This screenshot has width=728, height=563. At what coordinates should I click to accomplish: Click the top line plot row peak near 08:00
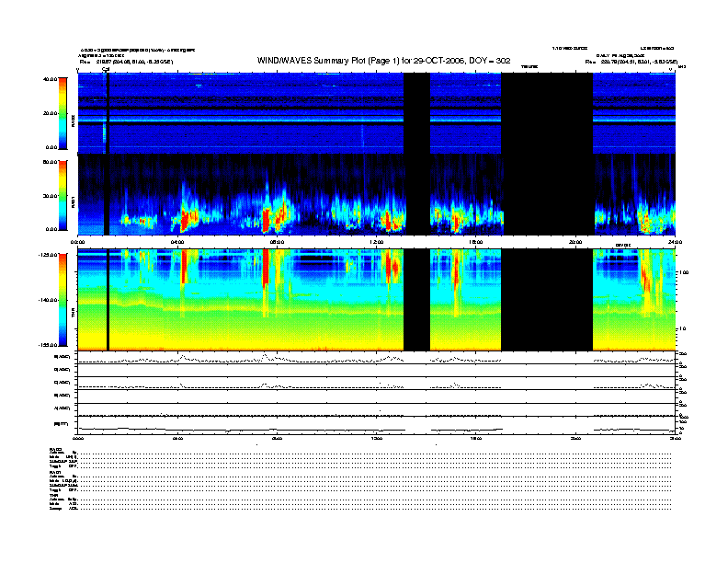point(265,356)
